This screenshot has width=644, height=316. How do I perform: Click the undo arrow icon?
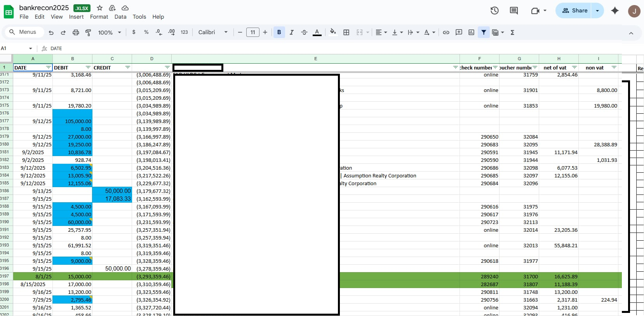[51, 33]
